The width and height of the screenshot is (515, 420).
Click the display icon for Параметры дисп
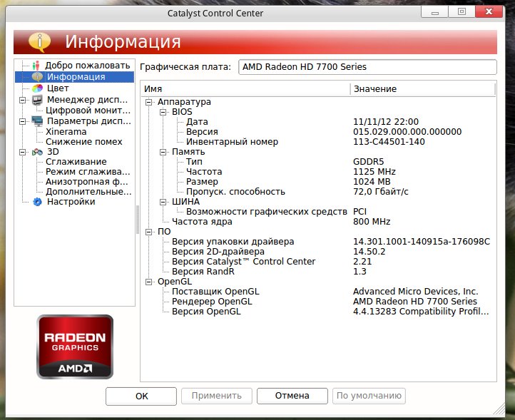37,121
